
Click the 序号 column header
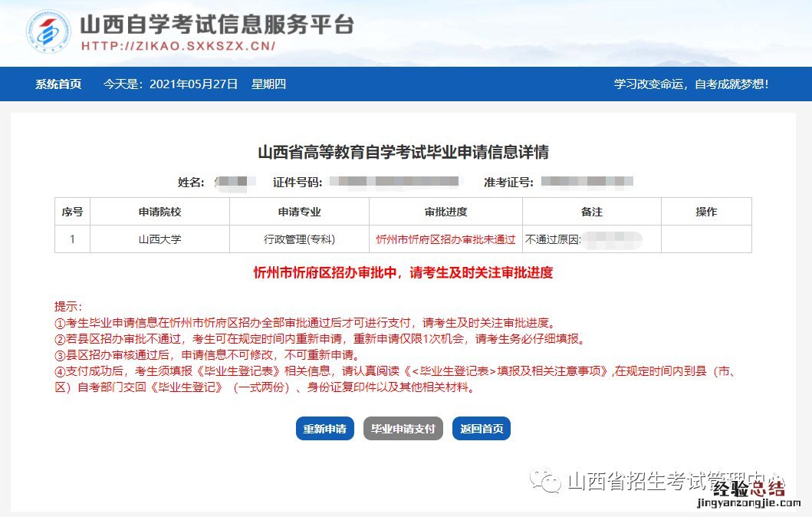pos(73,212)
